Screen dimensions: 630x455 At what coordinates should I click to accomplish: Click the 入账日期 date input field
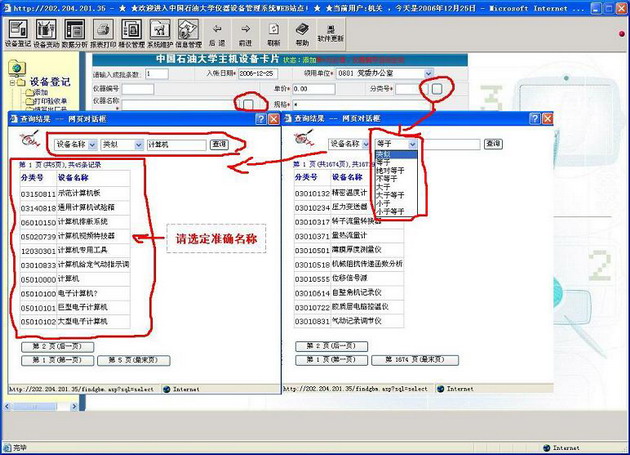click(255, 74)
